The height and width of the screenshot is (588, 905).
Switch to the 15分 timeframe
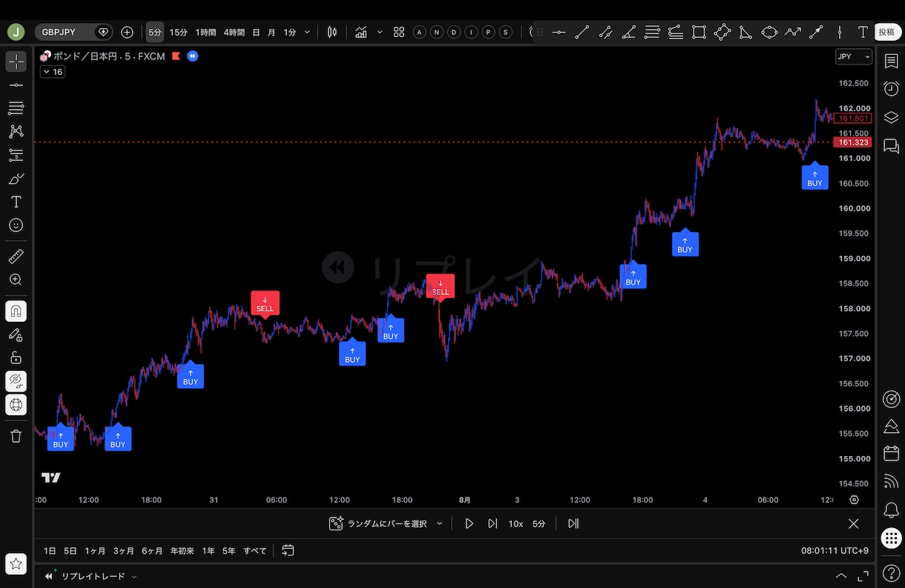click(178, 32)
